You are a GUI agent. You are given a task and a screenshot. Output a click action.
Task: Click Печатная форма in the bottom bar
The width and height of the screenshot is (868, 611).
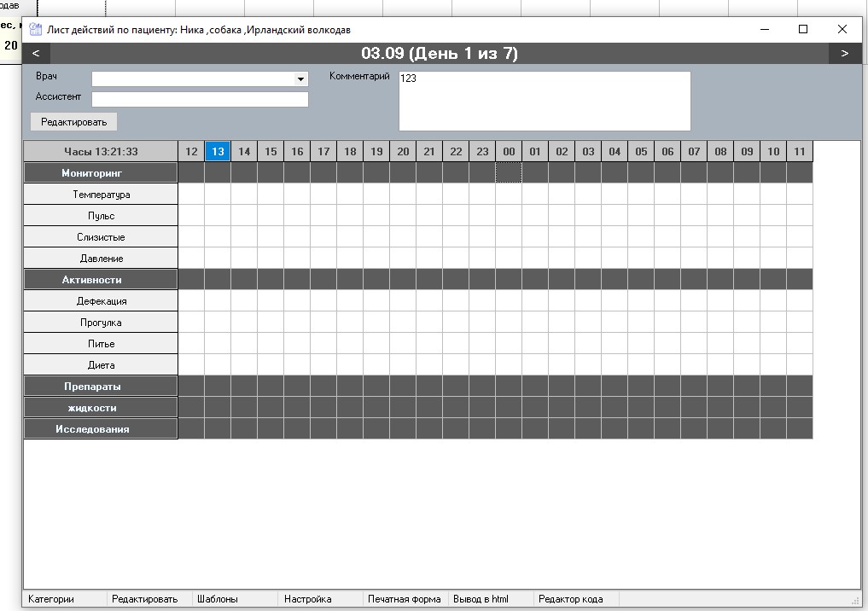pyautogui.click(x=404, y=599)
